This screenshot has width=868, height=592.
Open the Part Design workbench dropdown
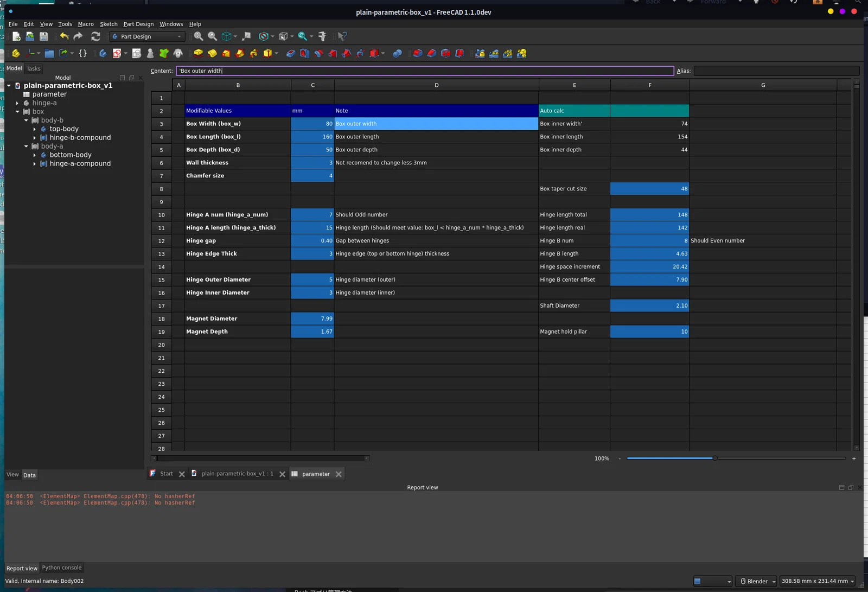coord(147,36)
